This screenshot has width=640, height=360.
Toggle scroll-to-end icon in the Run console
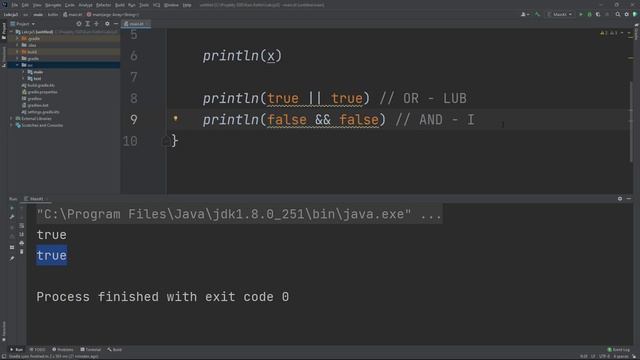pyautogui.click(x=22, y=234)
